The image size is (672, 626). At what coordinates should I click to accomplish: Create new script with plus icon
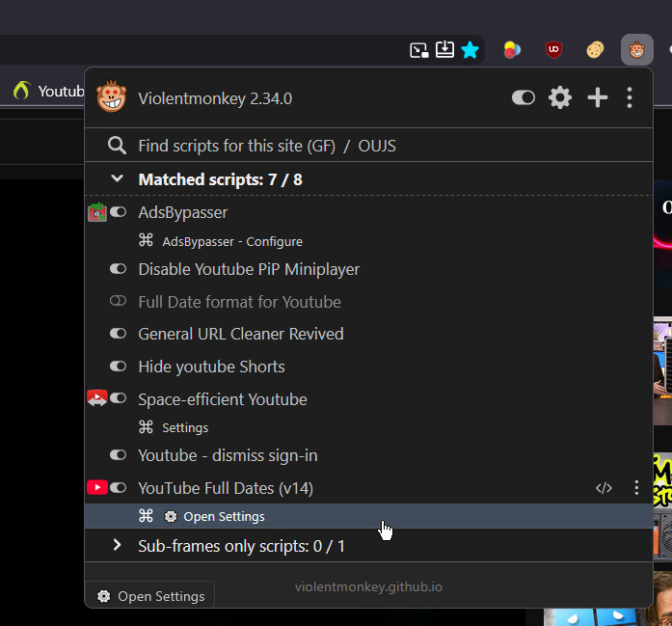[x=597, y=97]
